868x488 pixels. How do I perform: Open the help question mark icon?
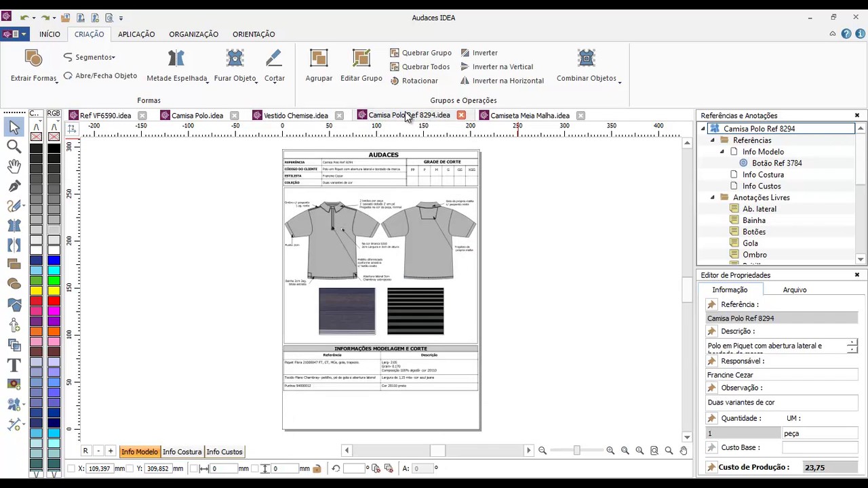[x=846, y=34]
